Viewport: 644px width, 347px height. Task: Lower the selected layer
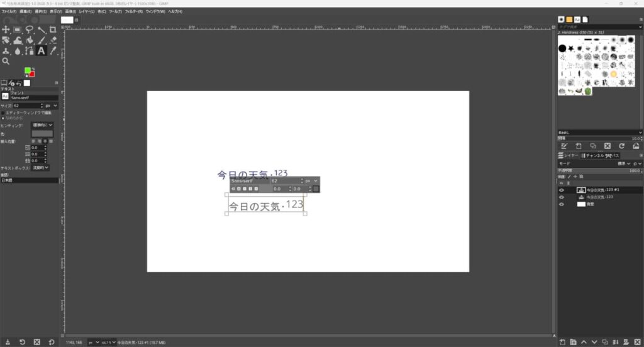pyautogui.click(x=594, y=342)
